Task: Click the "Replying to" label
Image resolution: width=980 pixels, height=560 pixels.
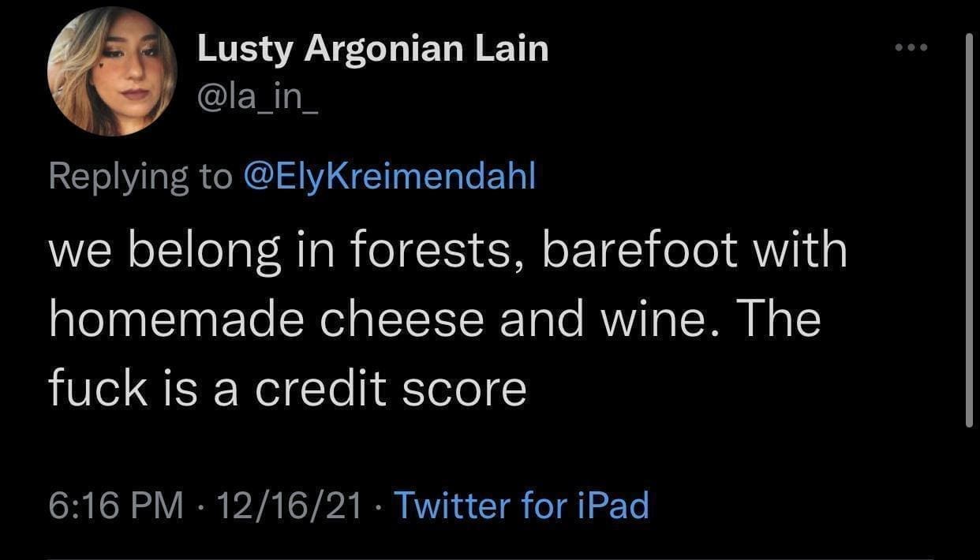Action: (x=140, y=176)
